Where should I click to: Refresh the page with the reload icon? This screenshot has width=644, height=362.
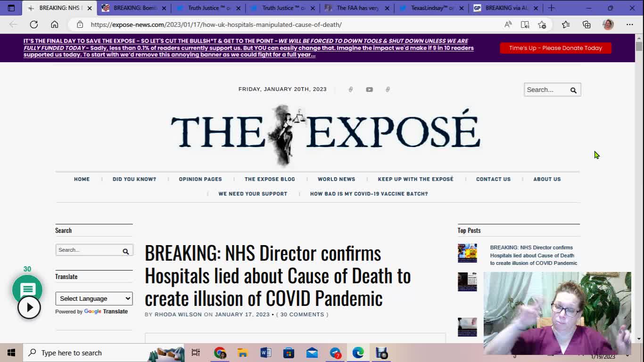[34, 25]
